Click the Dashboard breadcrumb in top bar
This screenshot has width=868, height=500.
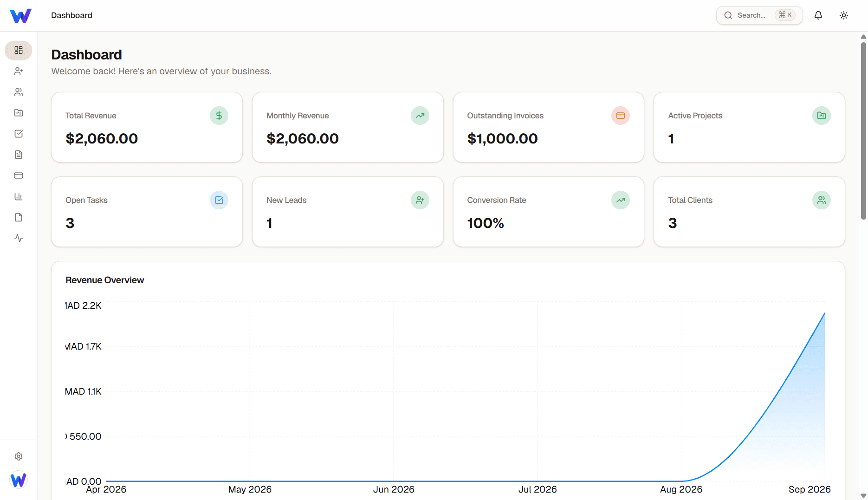click(71, 15)
